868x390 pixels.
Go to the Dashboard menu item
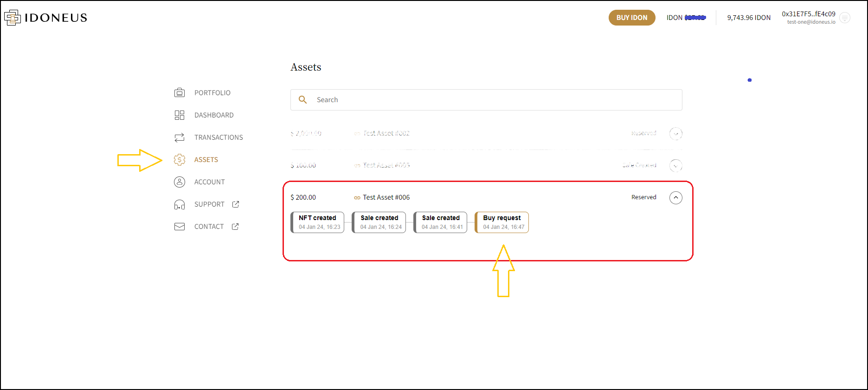(214, 115)
